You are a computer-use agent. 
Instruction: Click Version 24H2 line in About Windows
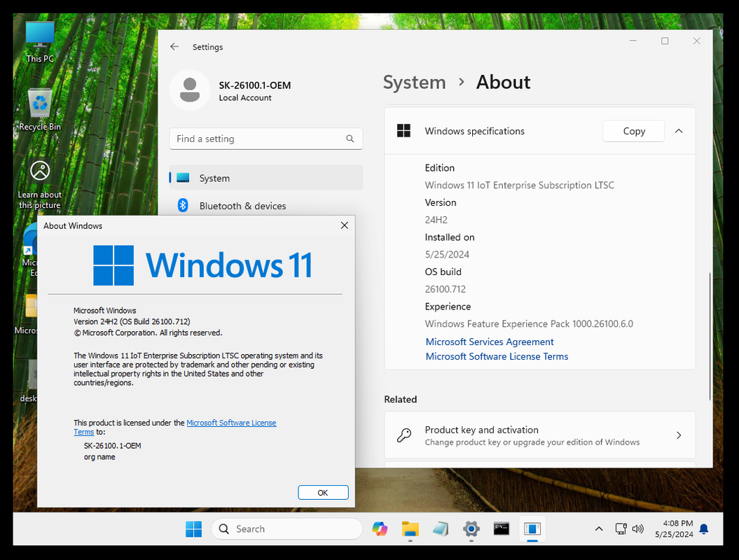click(x=132, y=322)
